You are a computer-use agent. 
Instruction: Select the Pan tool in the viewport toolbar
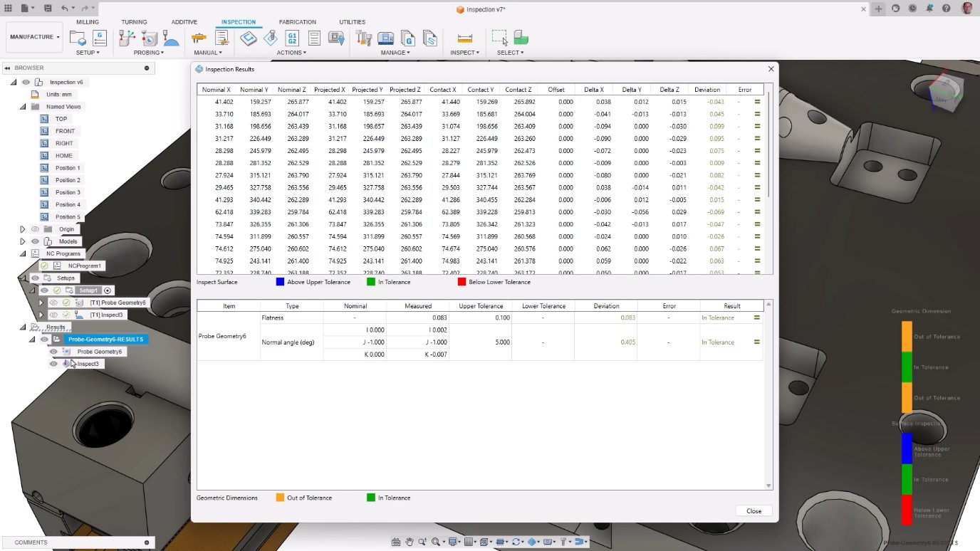(410, 542)
